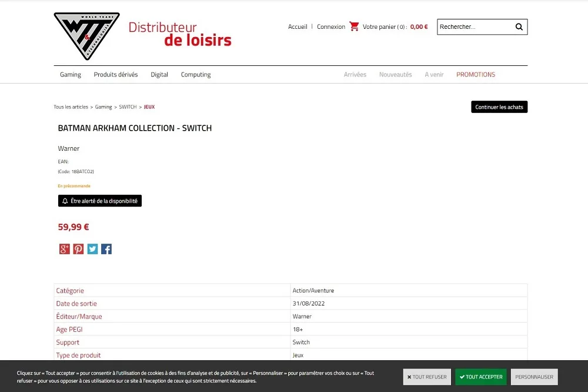Open the Gaming breadcrumb link
588x392 pixels.
(x=103, y=107)
